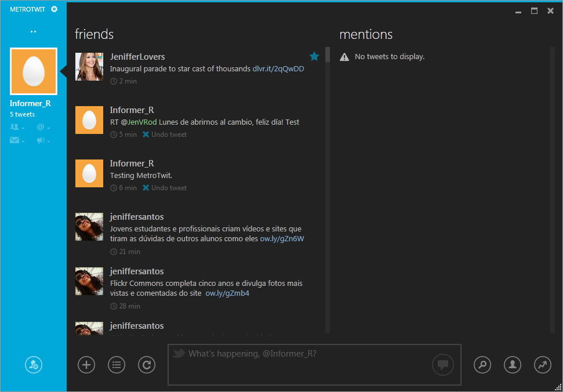
Task: Open the search icon at bottom right
Action: [482, 365]
